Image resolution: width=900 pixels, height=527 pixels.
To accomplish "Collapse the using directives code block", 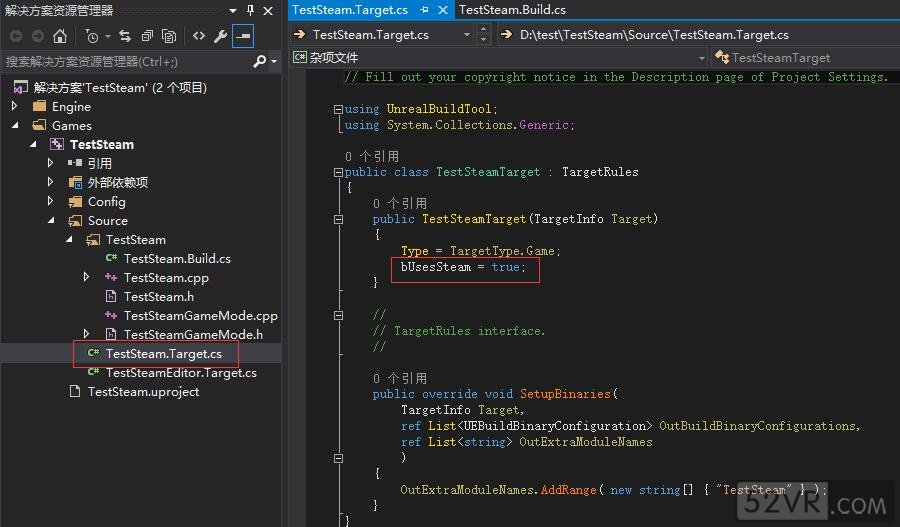I will coord(338,109).
